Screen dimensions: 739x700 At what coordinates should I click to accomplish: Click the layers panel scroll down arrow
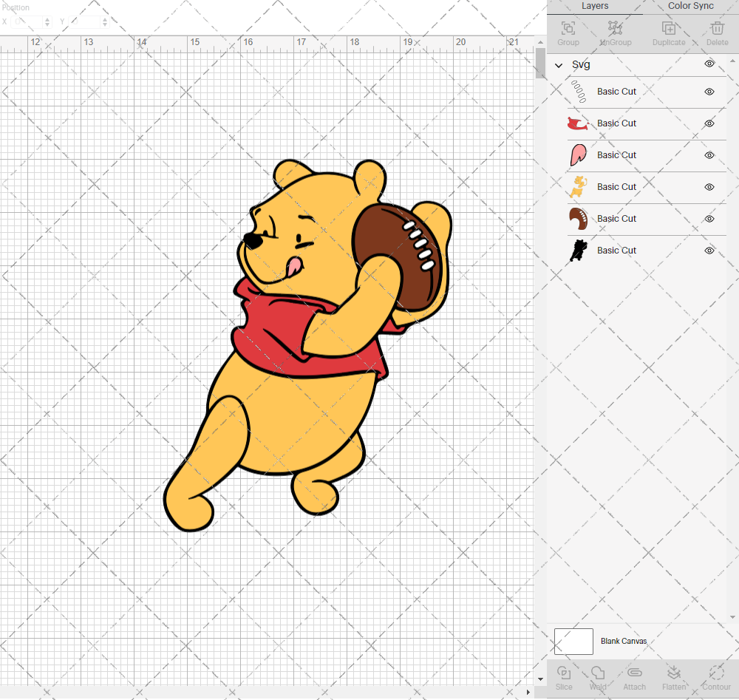(x=732, y=616)
